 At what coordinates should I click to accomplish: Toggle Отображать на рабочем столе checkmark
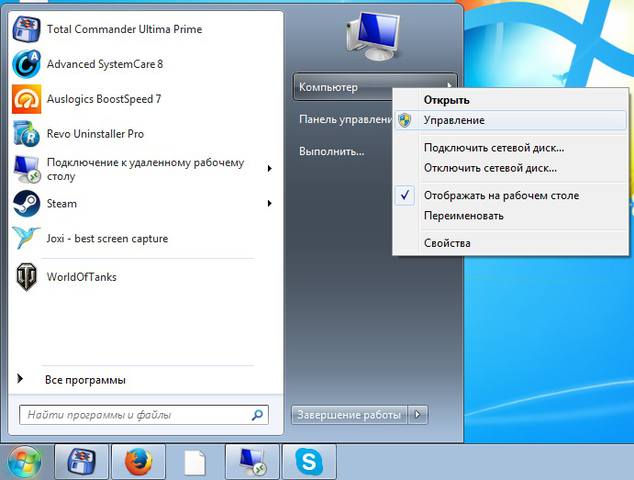pyautogui.click(x=405, y=196)
